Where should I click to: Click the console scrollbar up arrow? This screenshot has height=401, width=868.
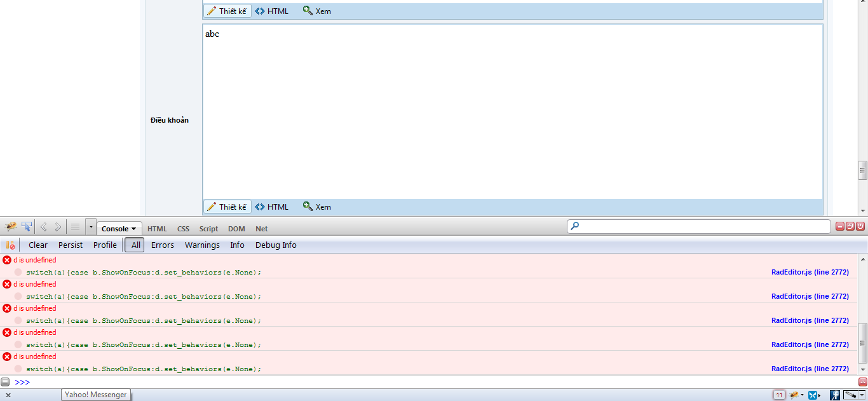pyautogui.click(x=862, y=259)
